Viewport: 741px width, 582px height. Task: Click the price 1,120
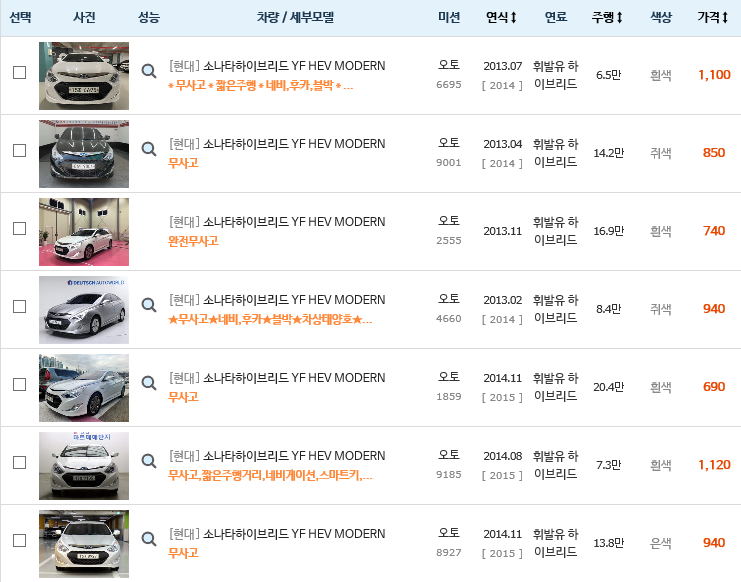tap(714, 464)
